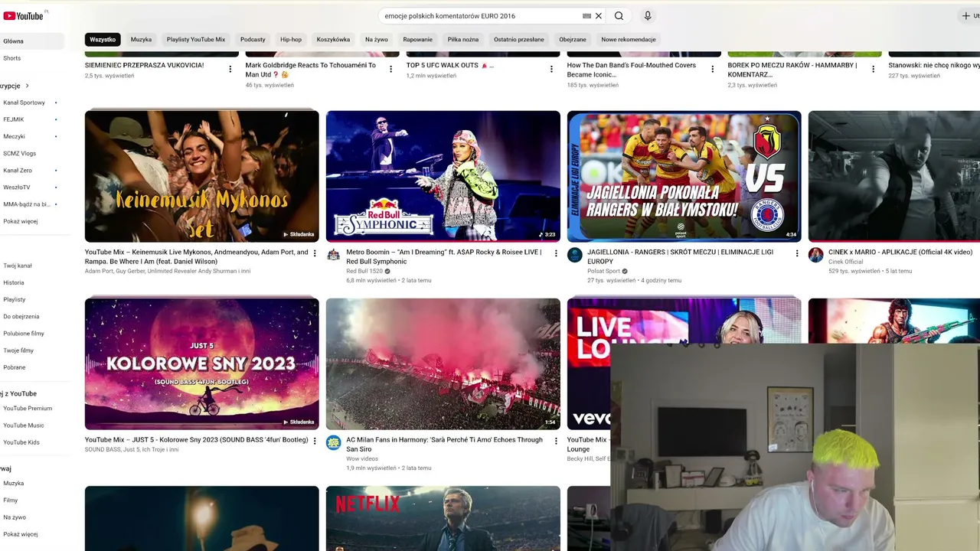This screenshot has width=980, height=551.
Task: Select the Obejrzane filter chip
Action: coord(573,39)
